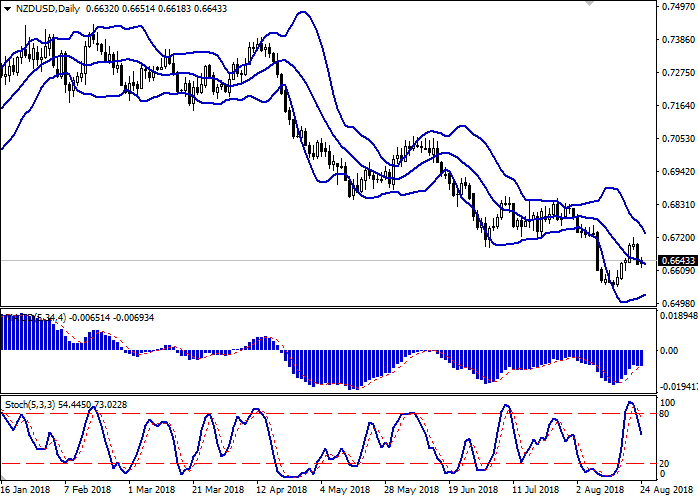Click the 7 Feb 2018 date label

pos(87,491)
